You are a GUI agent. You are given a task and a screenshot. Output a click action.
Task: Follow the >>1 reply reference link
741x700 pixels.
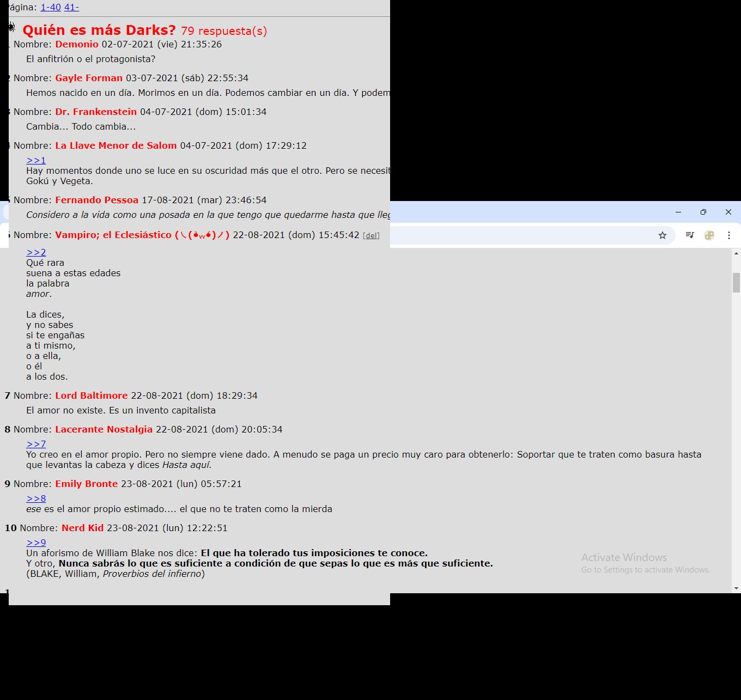(x=36, y=160)
